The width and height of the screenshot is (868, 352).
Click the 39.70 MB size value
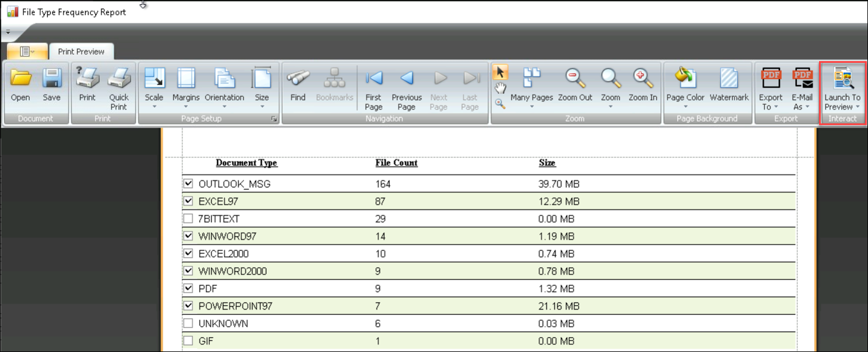tap(559, 184)
